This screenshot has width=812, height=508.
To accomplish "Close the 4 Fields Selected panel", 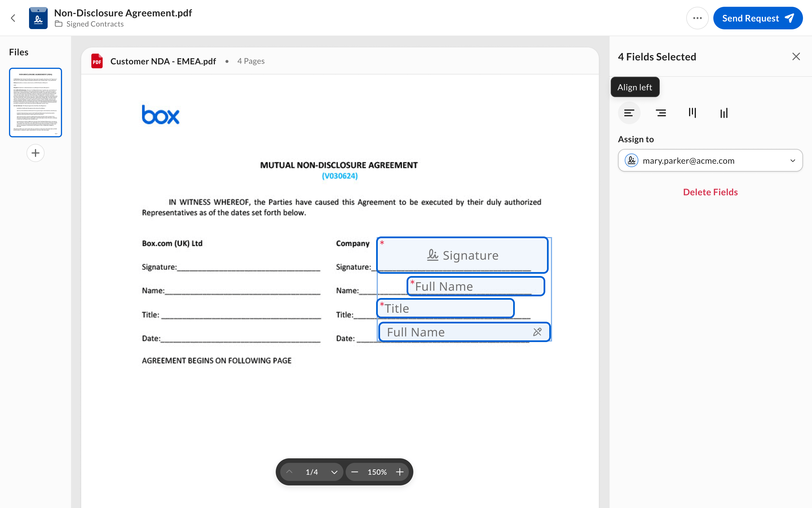I will click(796, 56).
